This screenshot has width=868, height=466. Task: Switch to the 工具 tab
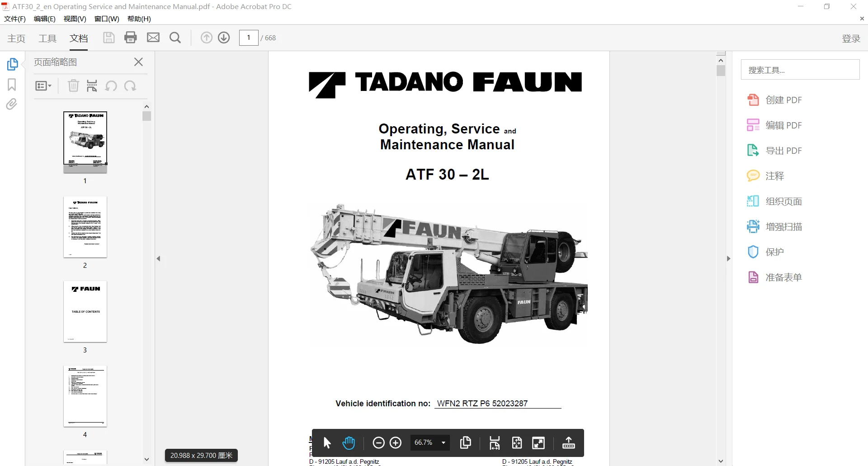47,38
